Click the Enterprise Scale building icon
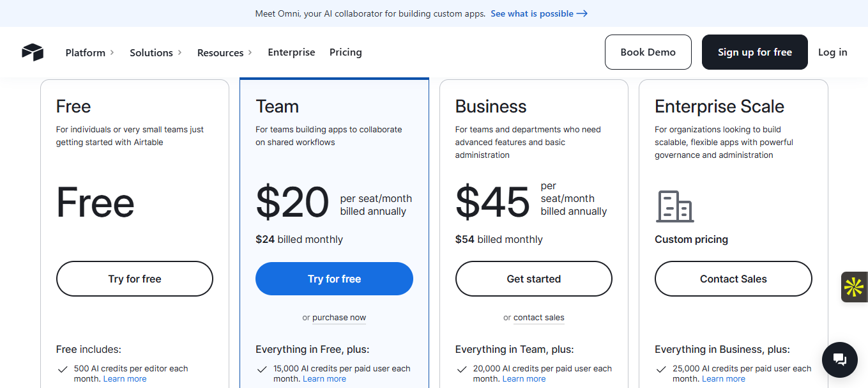The height and width of the screenshot is (388, 868). click(674, 206)
